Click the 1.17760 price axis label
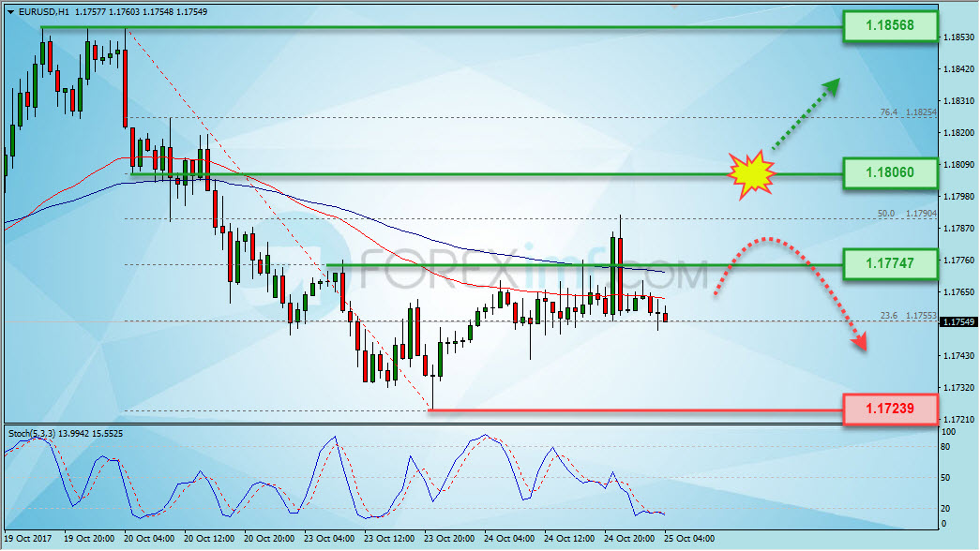The height and width of the screenshot is (551, 980). 958,260
